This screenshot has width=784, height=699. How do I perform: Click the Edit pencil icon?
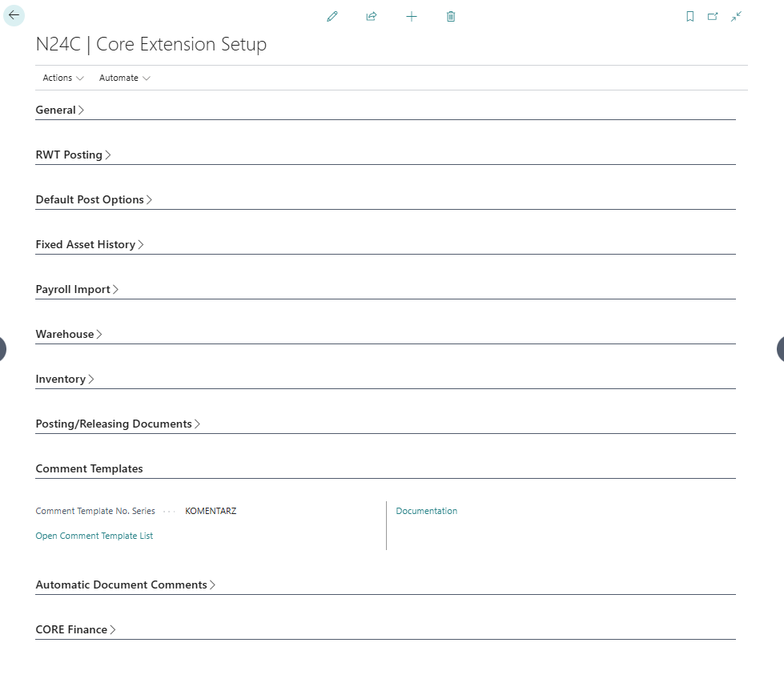click(332, 16)
